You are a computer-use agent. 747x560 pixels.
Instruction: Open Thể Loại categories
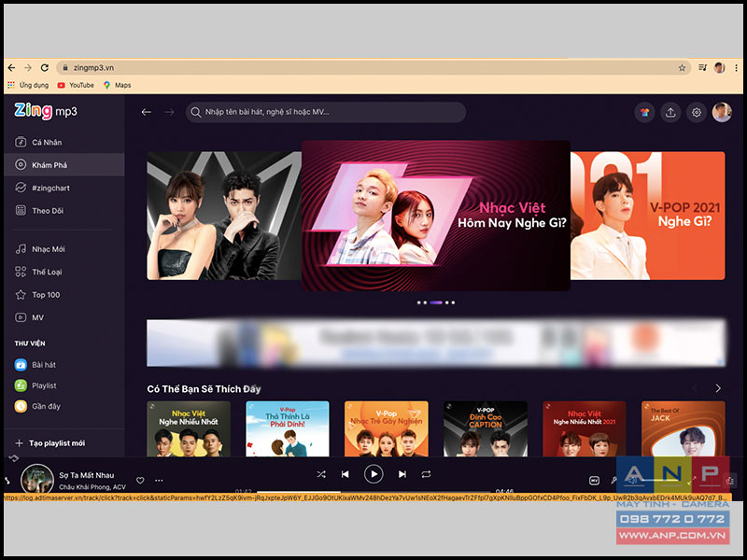click(64, 272)
